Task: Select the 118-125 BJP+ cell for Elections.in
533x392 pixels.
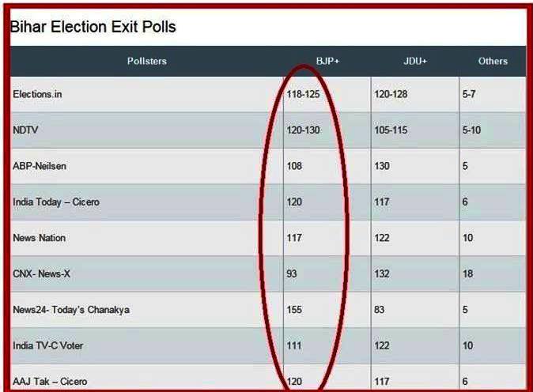Action: [x=304, y=94]
